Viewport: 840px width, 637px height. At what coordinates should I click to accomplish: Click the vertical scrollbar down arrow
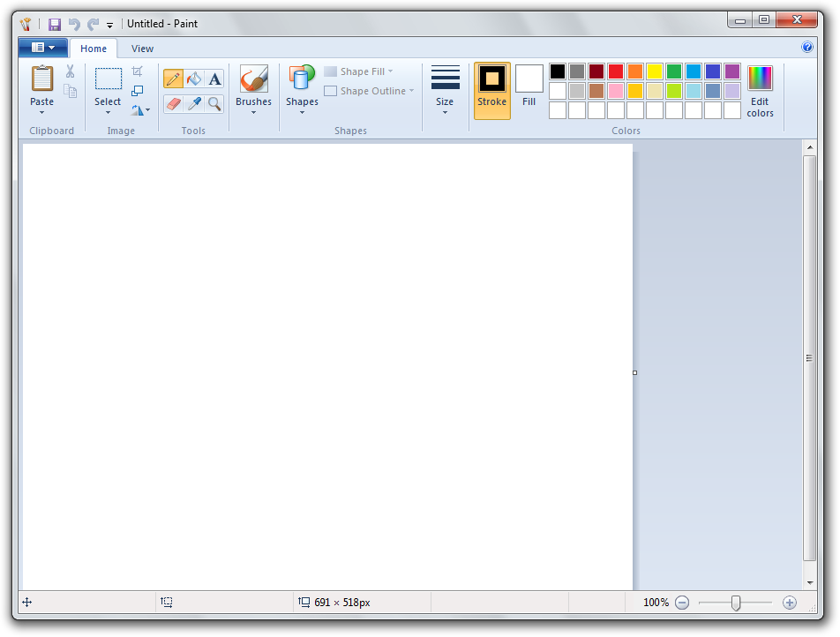click(810, 582)
